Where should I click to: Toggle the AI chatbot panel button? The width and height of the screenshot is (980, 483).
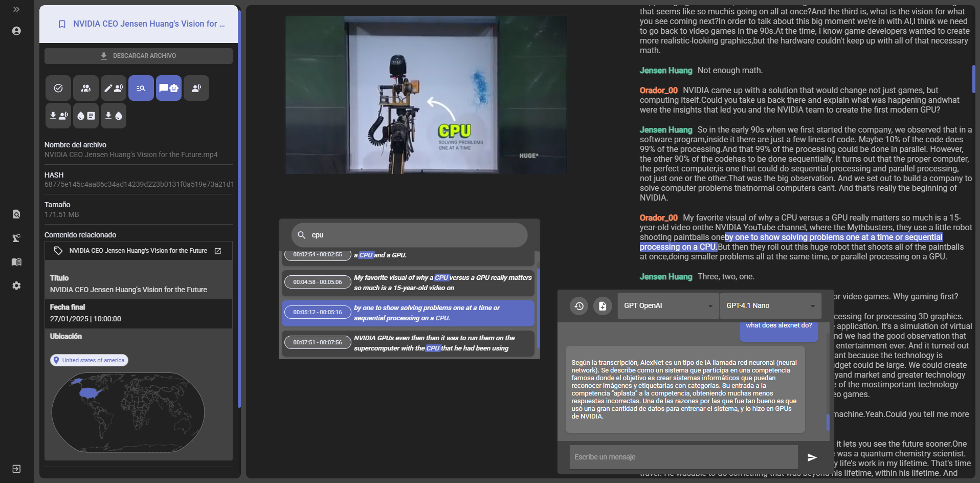[x=169, y=88]
